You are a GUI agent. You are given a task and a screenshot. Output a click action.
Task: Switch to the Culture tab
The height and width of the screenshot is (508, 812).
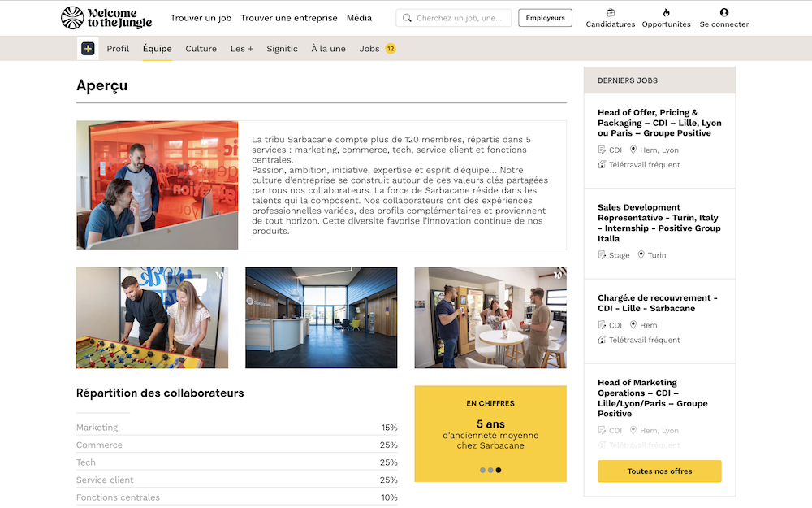tap(201, 49)
